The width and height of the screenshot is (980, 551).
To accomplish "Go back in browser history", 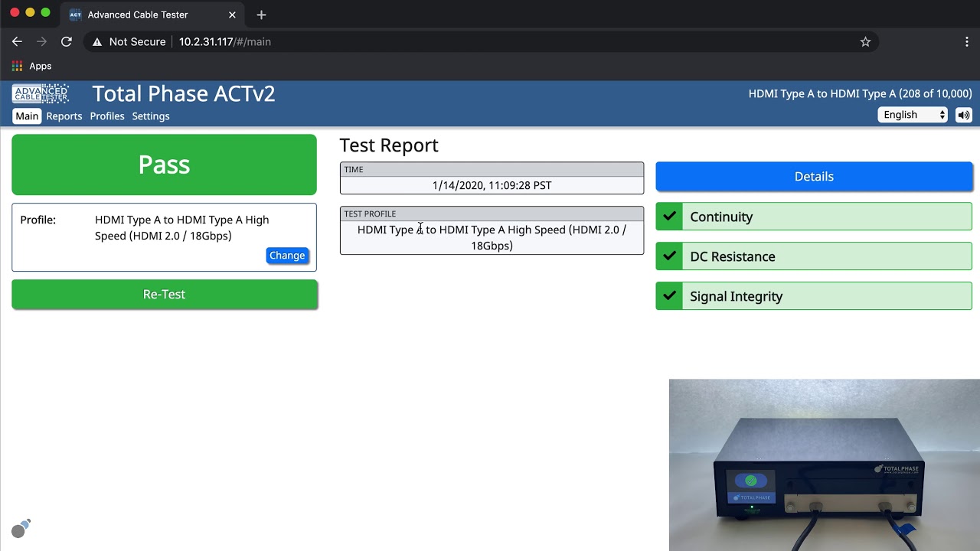I will (17, 42).
